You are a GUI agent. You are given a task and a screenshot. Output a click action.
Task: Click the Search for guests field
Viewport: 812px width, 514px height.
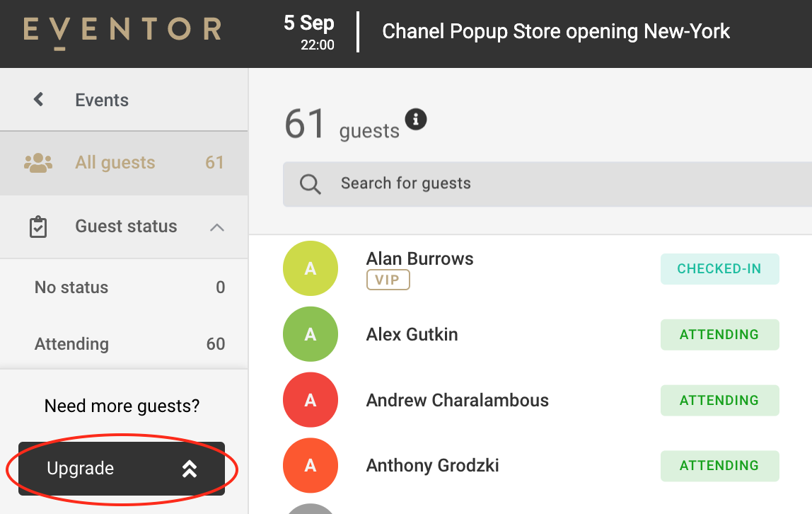547,184
